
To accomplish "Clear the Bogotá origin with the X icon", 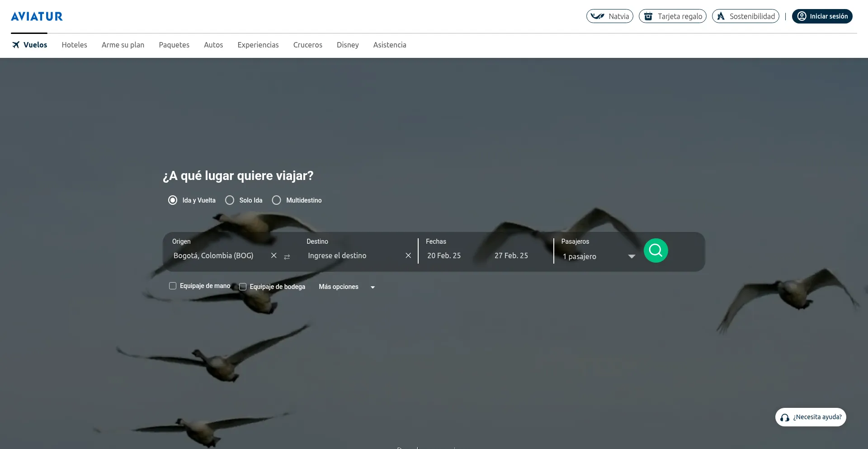I will tap(274, 255).
